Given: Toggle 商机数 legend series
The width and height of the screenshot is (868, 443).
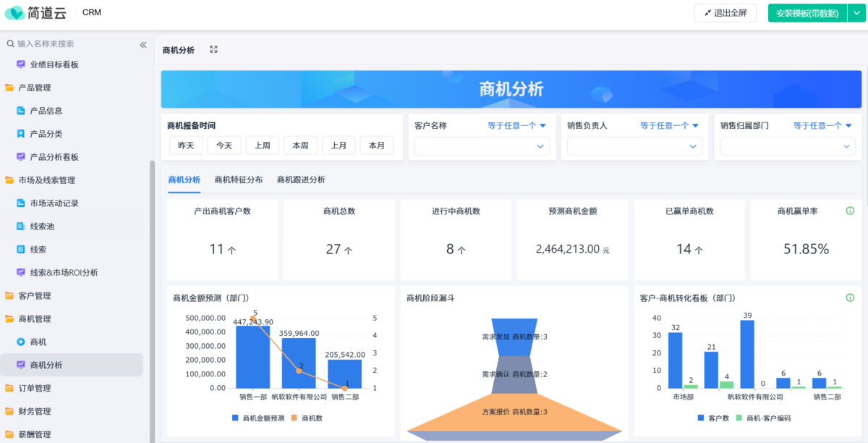Looking at the screenshot, I should [307, 418].
